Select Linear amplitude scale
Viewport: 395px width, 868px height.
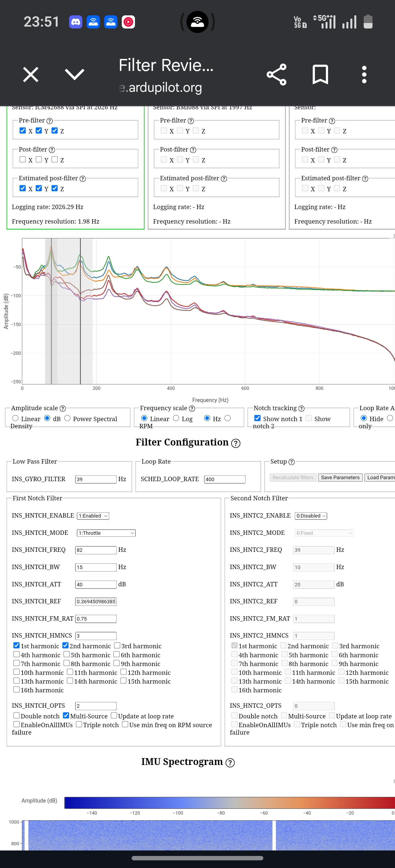[x=16, y=418]
